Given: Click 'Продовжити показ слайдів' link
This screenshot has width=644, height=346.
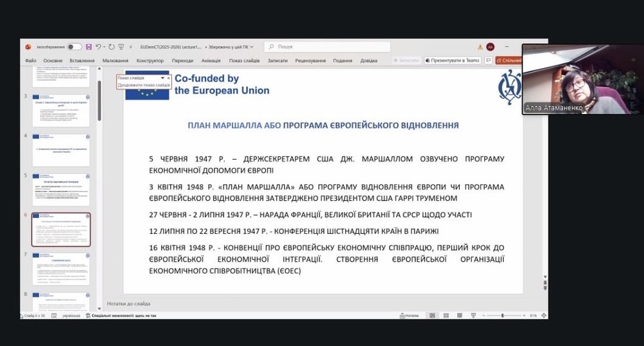Looking at the screenshot, I should (144, 85).
